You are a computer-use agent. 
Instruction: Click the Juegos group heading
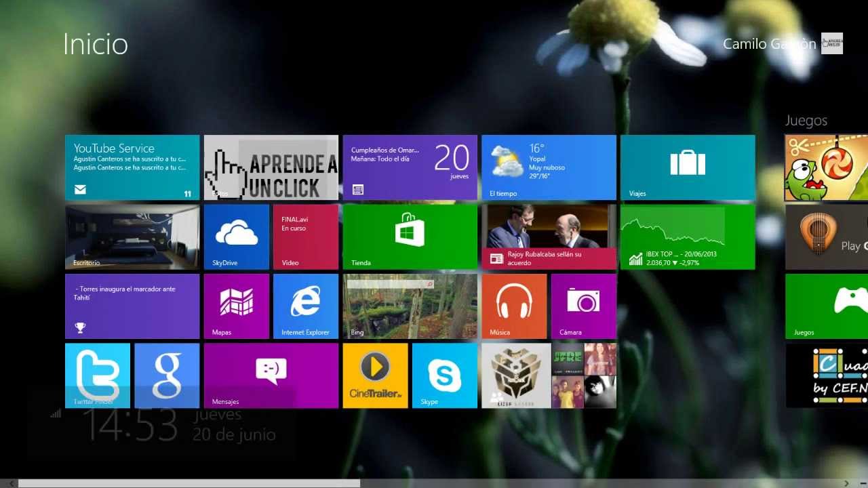tap(806, 121)
